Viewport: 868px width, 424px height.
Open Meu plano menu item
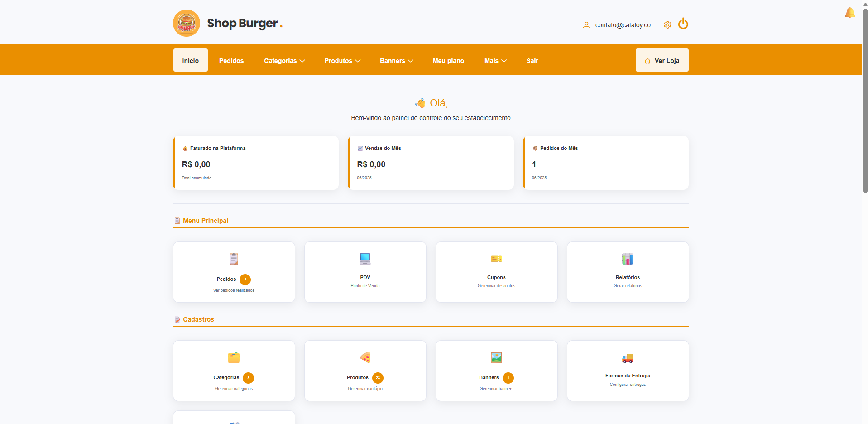448,61
